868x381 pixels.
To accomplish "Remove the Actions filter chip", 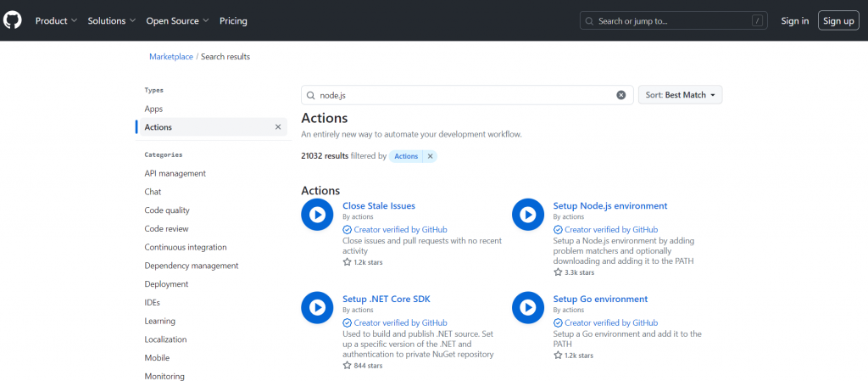I will 430,156.
